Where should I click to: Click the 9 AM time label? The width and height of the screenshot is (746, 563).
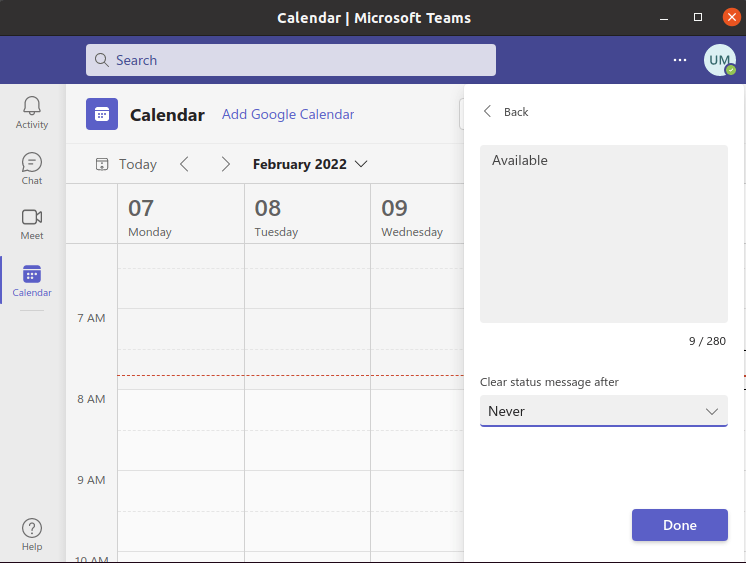point(91,480)
